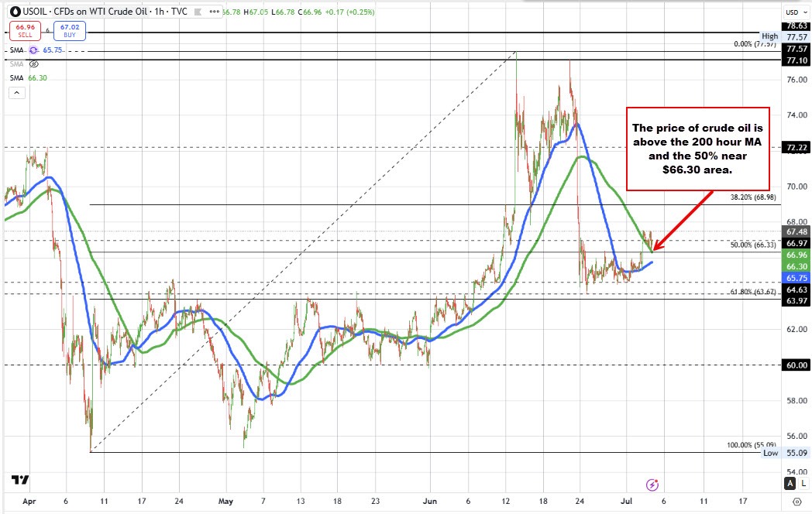Open the more options ellipsis on legend
Screen dimensions: 812x514
[213, 12]
